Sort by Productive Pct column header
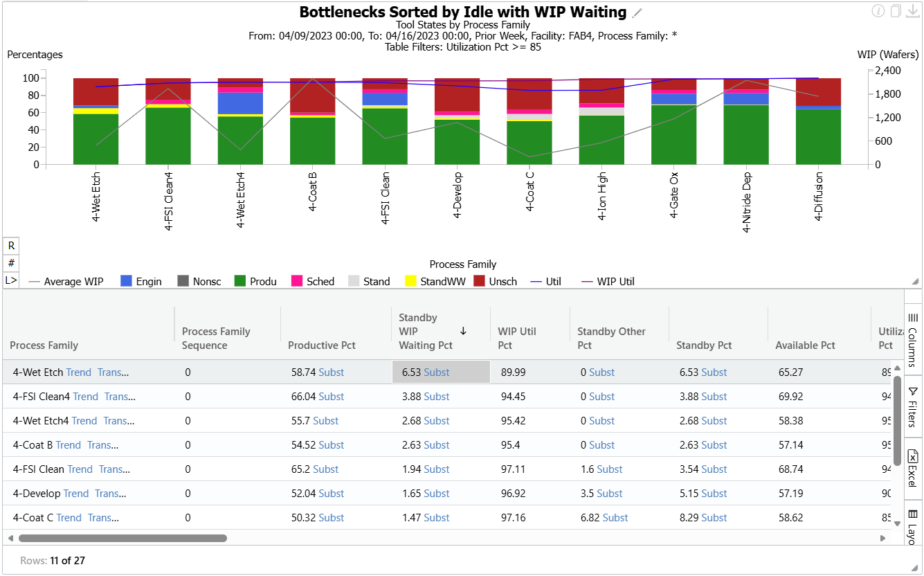 click(322, 345)
